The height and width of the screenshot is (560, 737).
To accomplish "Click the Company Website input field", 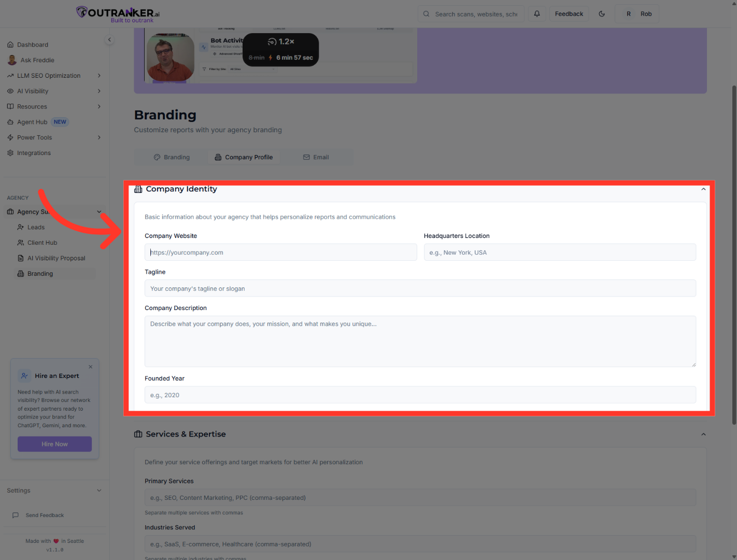I will [280, 252].
